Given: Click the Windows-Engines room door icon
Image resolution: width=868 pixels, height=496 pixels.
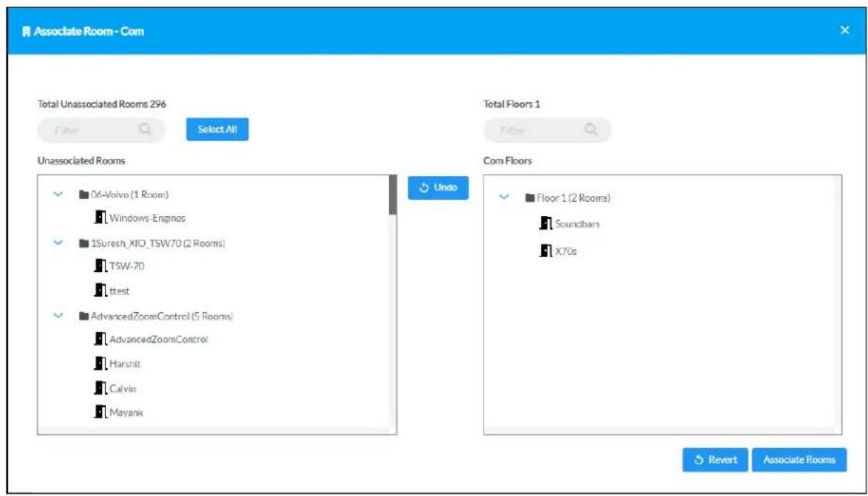Looking at the screenshot, I should tap(100, 217).
